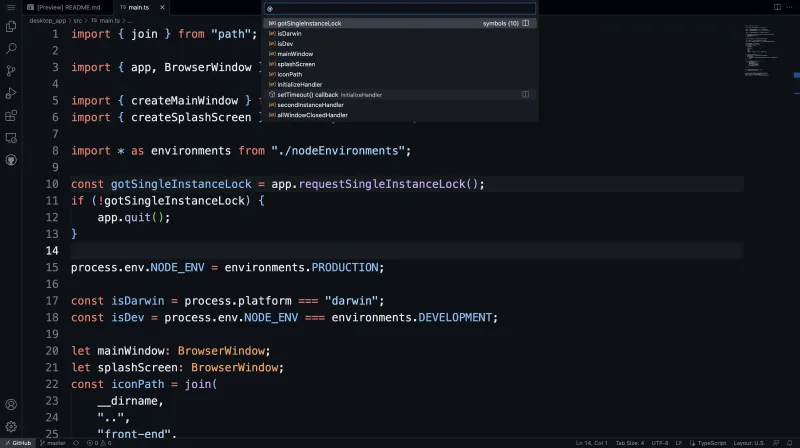Click "./nodeEnvironments" string in line 8
800x448 pixels.
[x=338, y=151]
